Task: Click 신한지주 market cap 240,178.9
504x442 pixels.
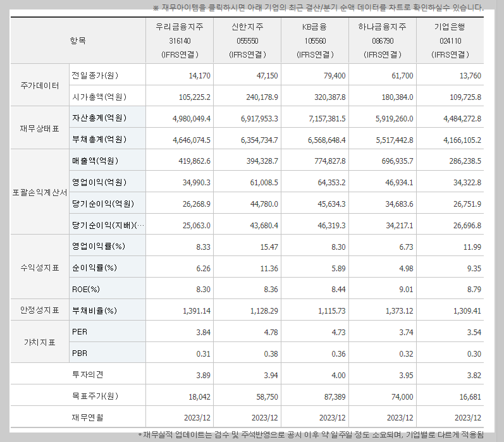Action: 262,97
